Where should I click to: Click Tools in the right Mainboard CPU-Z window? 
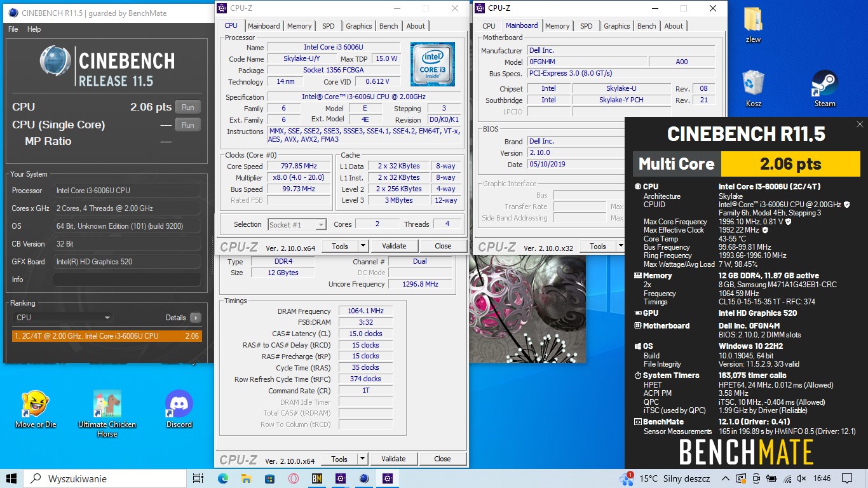(x=598, y=247)
